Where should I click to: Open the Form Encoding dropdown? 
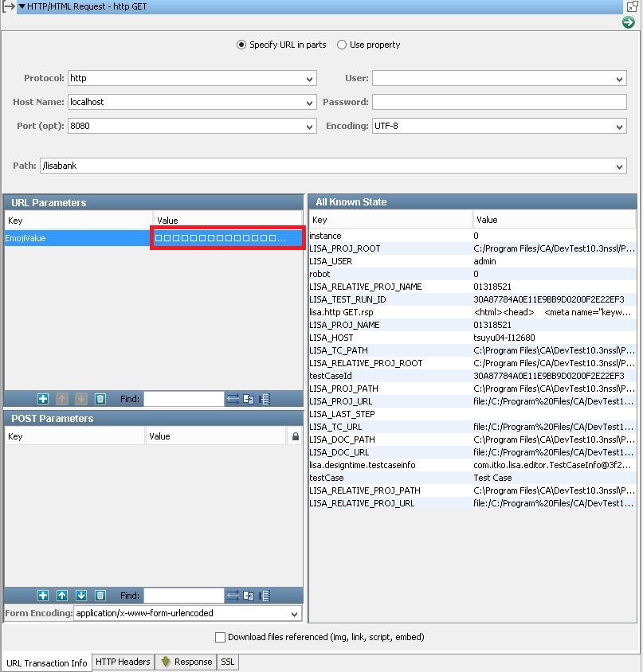pyautogui.click(x=295, y=614)
